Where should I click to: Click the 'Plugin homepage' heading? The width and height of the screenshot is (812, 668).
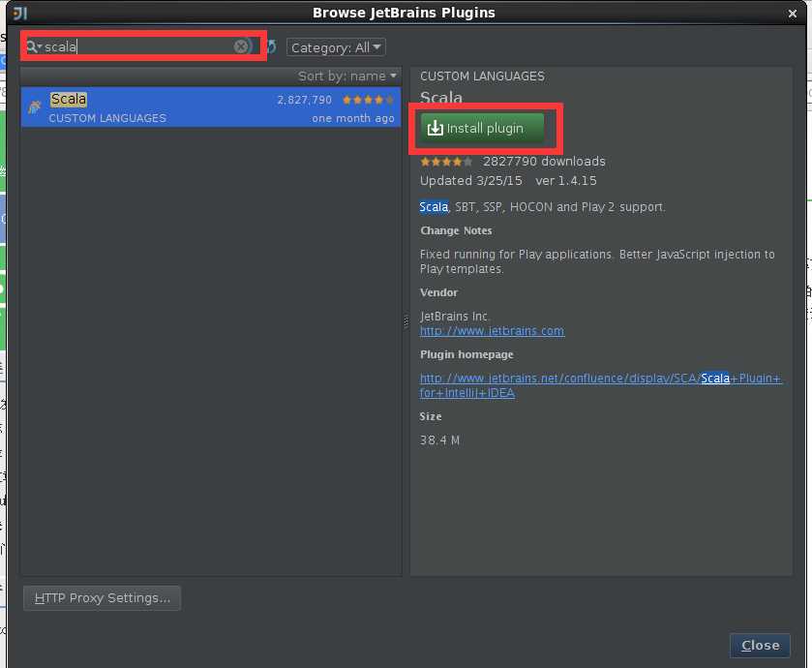click(466, 354)
